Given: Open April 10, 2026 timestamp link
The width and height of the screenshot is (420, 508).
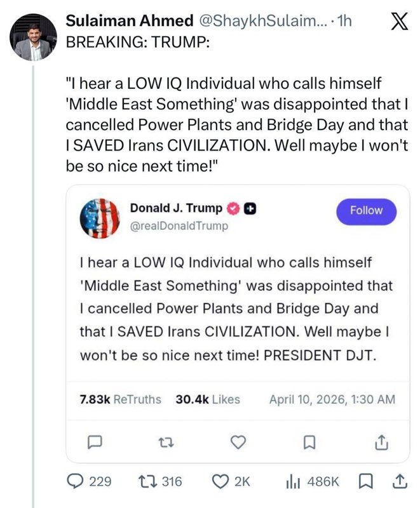Looking at the screenshot, I should tap(332, 399).
